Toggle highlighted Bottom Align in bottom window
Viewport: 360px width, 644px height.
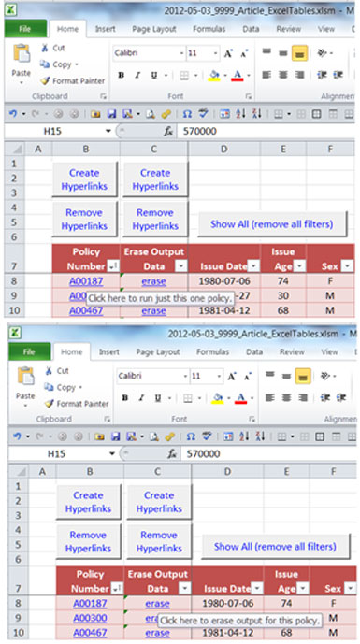click(303, 377)
